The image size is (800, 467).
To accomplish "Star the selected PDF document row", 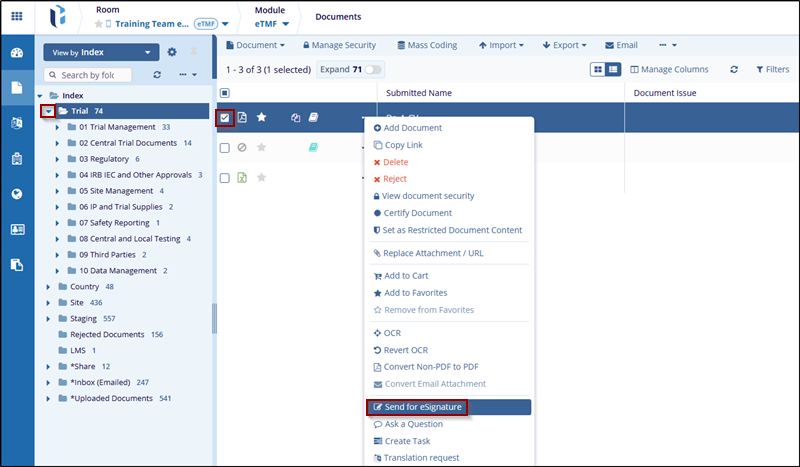I will click(262, 118).
